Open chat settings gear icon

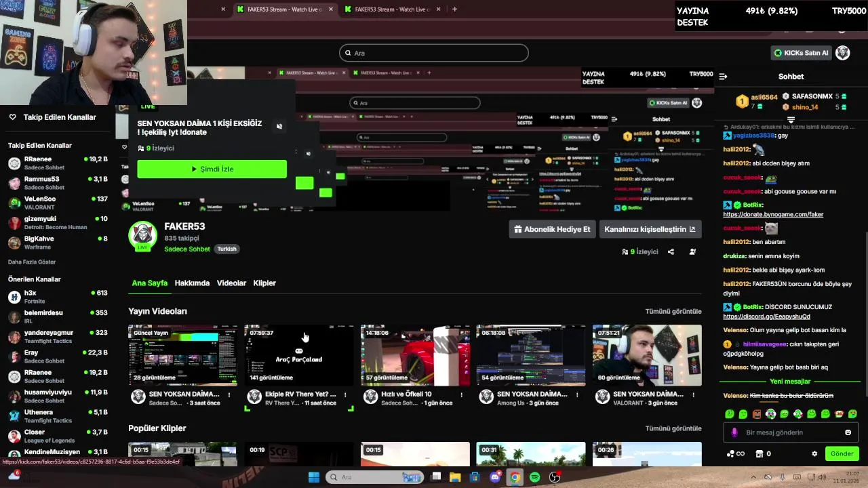pos(814,453)
